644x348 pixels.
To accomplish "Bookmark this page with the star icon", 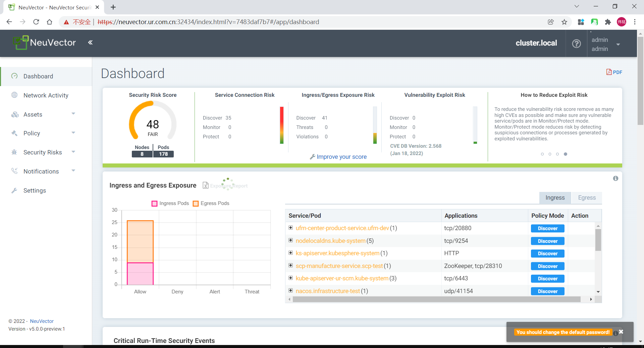I will [x=565, y=22].
